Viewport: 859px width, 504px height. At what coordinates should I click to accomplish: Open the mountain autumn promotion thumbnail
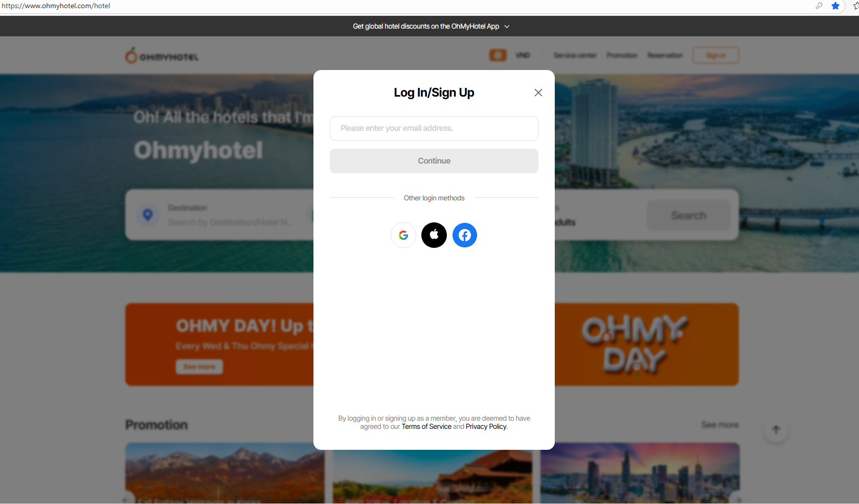[x=225, y=473]
